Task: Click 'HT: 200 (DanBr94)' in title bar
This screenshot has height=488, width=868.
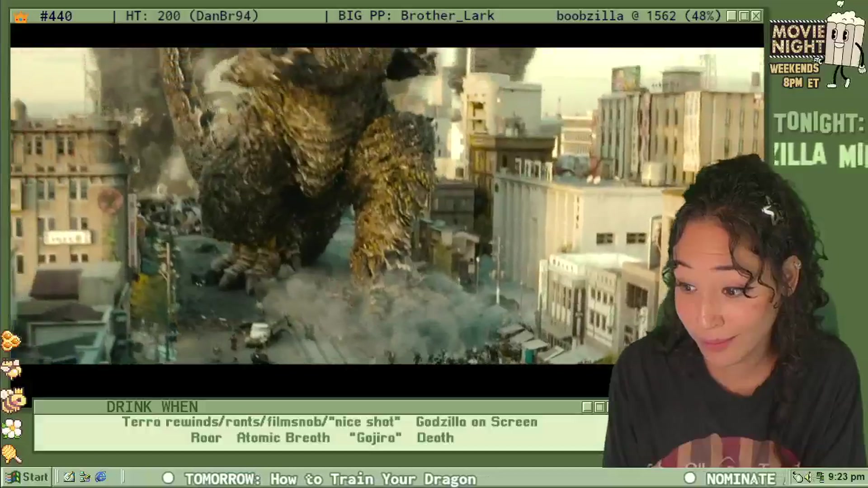Action: 192,16
